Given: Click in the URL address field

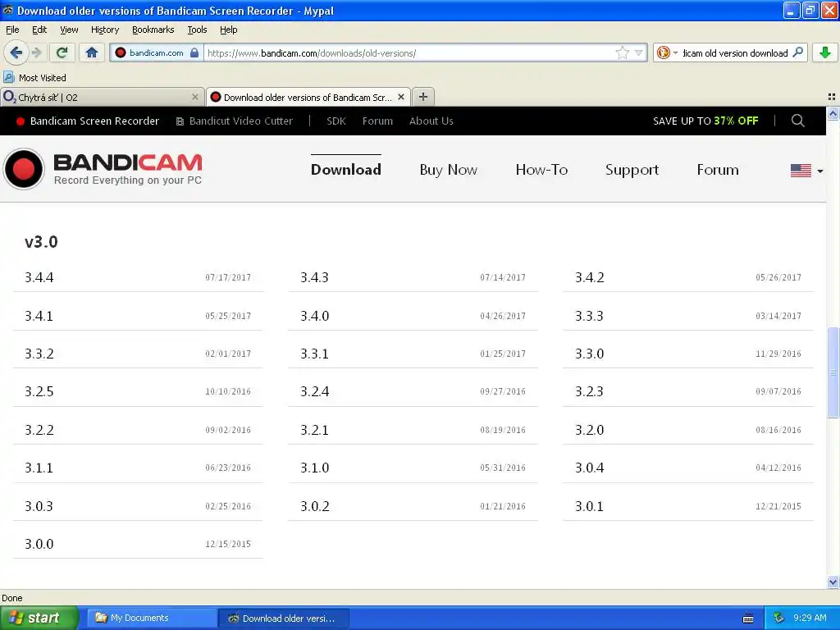Looking at the screenshot, I should [x=409, y=53].
